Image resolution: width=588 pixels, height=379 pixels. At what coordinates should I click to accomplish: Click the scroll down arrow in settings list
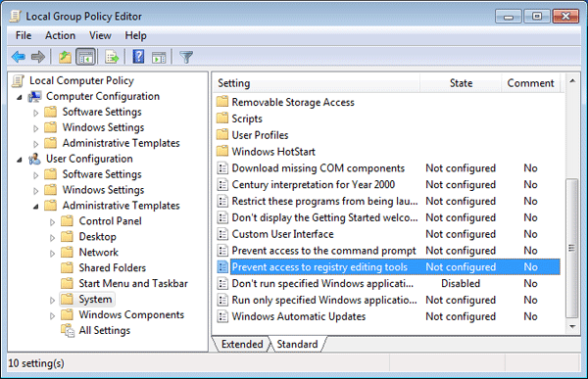point(572,326)
